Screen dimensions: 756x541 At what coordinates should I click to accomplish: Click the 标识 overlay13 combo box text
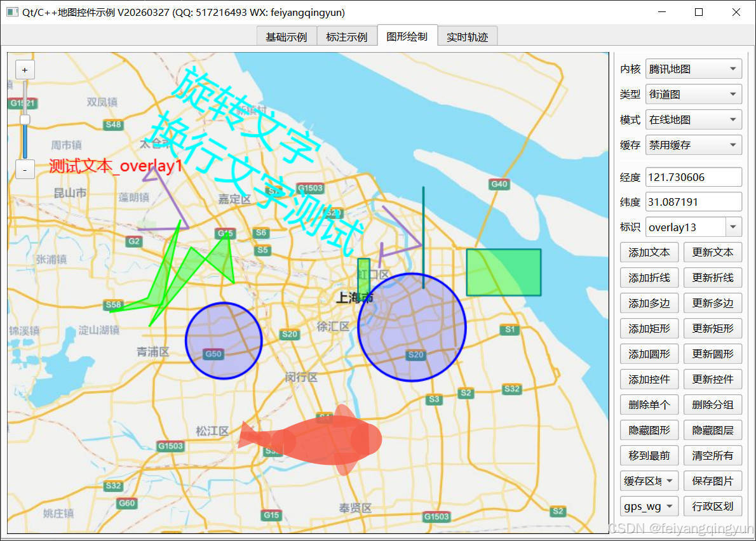[x=685, y=227]
